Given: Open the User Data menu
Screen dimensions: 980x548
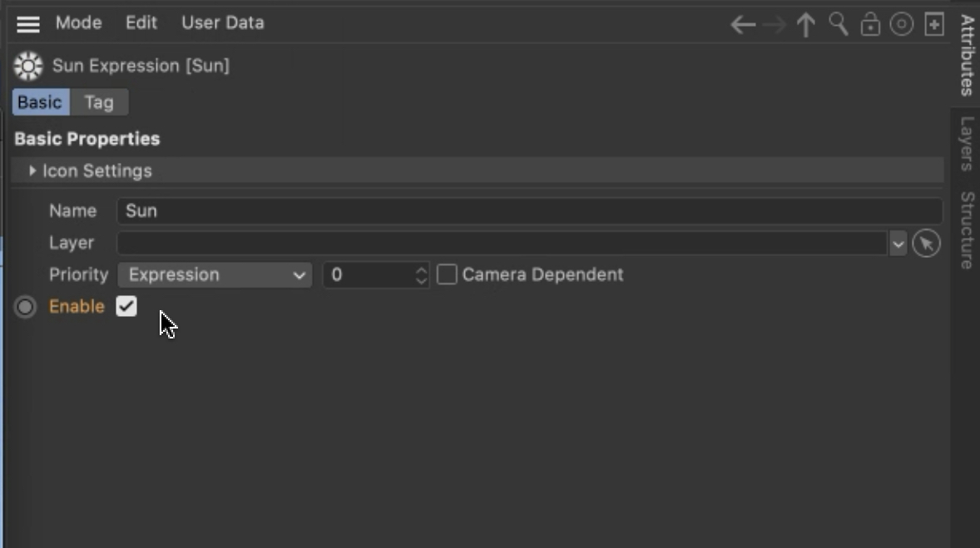Looking at the screenshot, I should click(223, 23).
